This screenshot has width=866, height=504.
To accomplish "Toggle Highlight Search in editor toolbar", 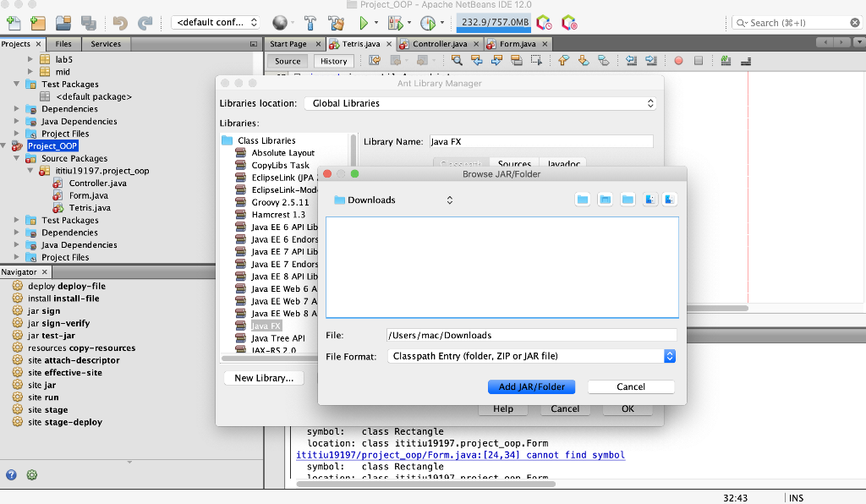I will pos(517,61).
